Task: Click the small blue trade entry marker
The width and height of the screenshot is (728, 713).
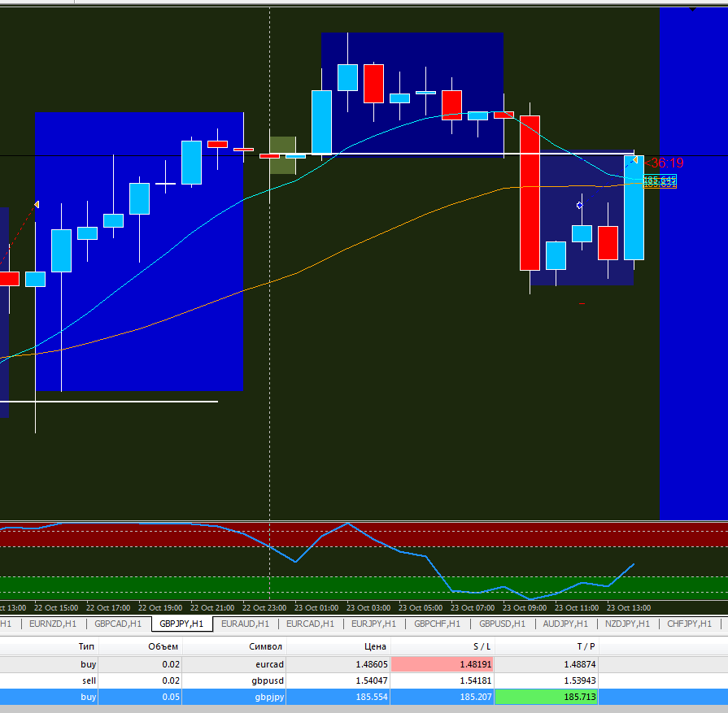Action: (579, 205)
